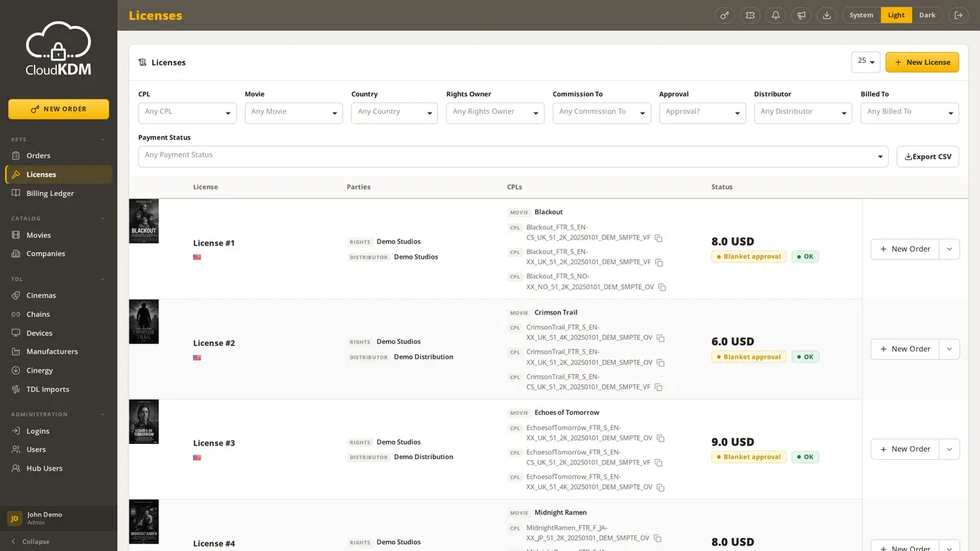The image size is (980, 551).
Task: Open Devices in sidebar
Action: (x=58, y=333)
